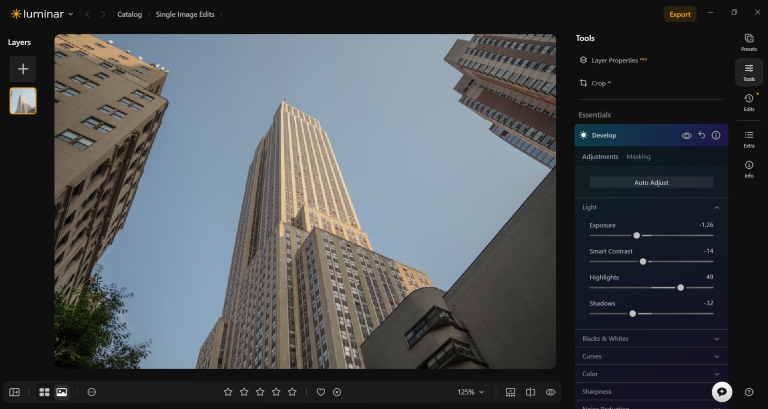
Task: Open Develop tool info icon
Action: coord(716,136)
